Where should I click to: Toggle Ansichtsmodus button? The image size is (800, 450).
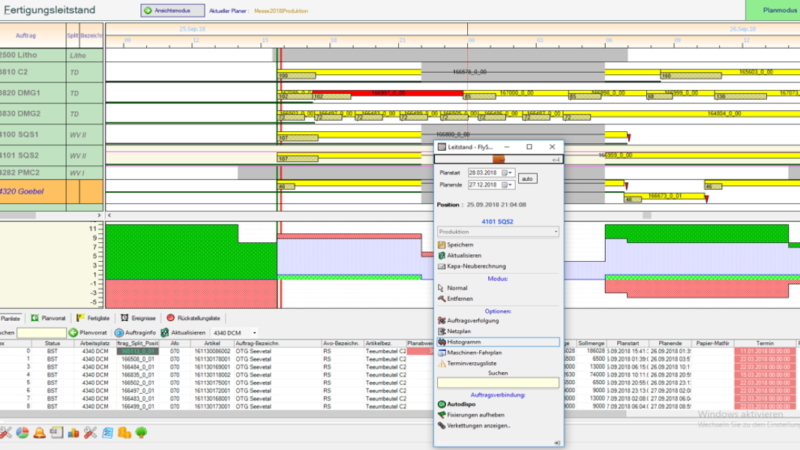pos(172,10)
